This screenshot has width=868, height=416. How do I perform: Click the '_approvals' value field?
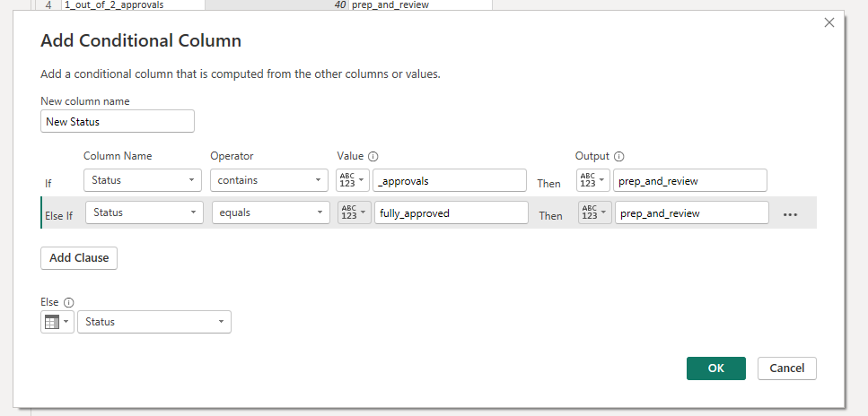(x=450, y=180)
